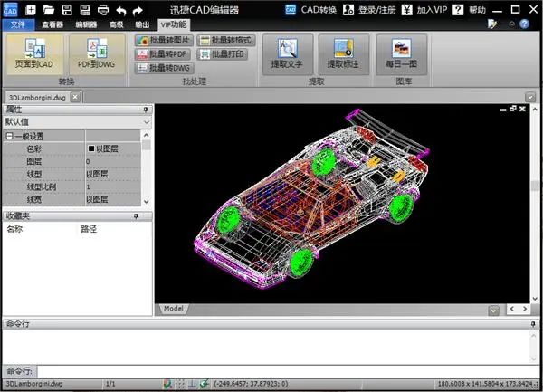The width and height of the screenshot is (543, 392).
Task: Select the 线型比例 property value
Action: point(113,186)
